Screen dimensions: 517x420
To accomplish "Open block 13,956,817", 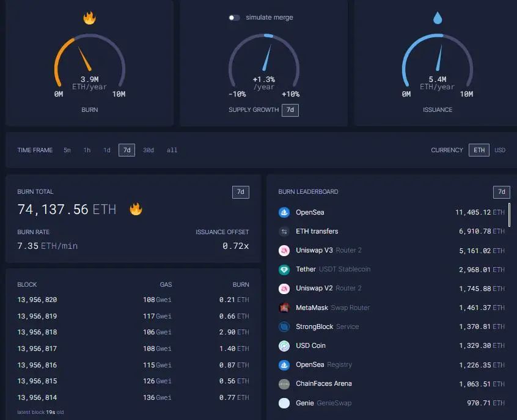I will pyautogui.click(x=37, y=348).
